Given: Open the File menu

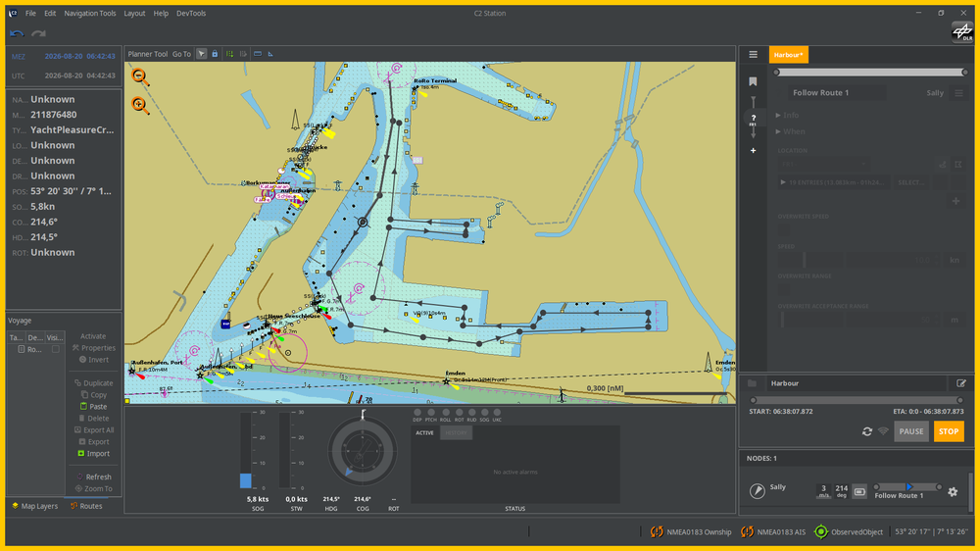Looking at the screenshot, I should point(30,13).
